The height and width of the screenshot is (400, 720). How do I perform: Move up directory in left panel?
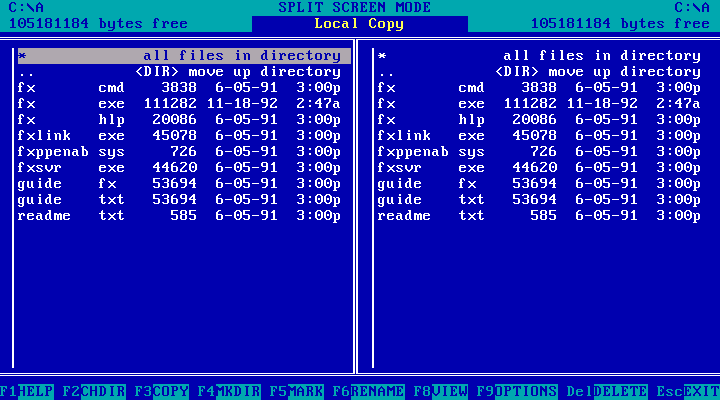pos(180,72)
